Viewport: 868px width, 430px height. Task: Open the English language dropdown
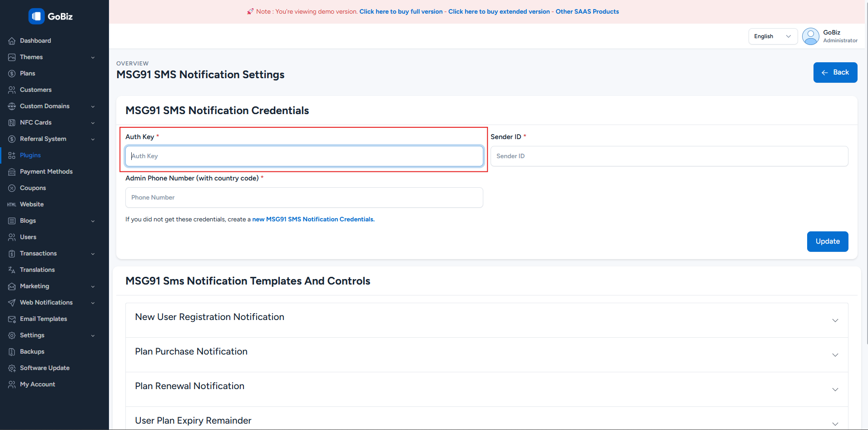click(x=772, y=36)
